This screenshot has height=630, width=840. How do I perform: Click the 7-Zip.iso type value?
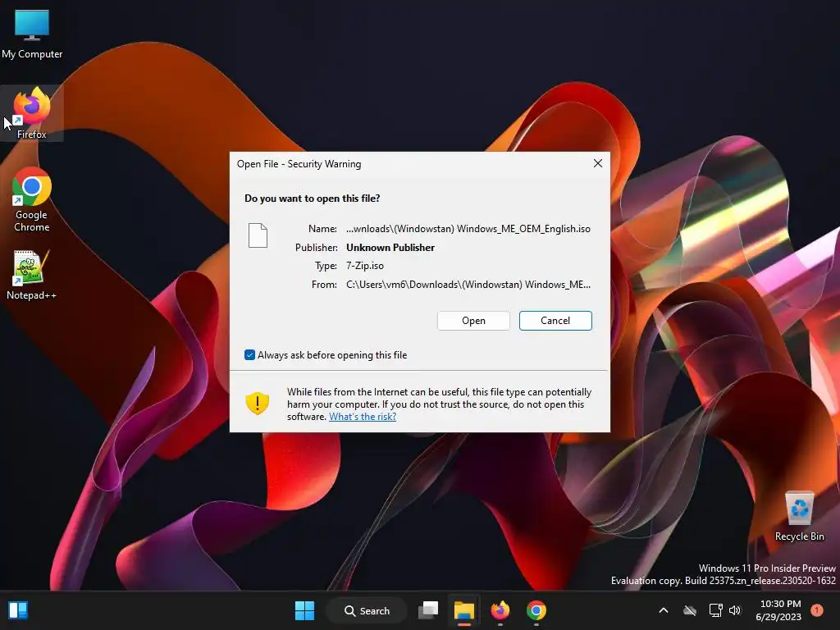365,266
